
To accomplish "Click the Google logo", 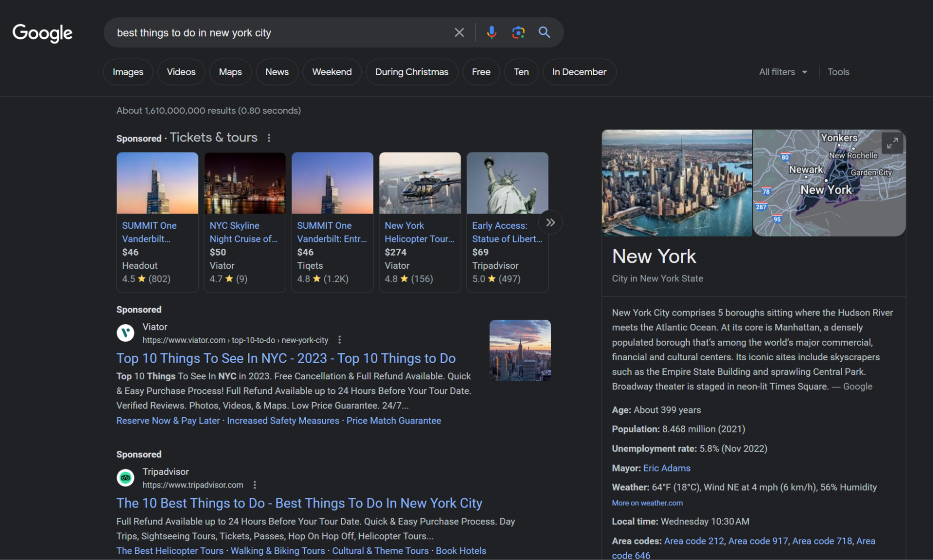I will [x=42, y=33].
